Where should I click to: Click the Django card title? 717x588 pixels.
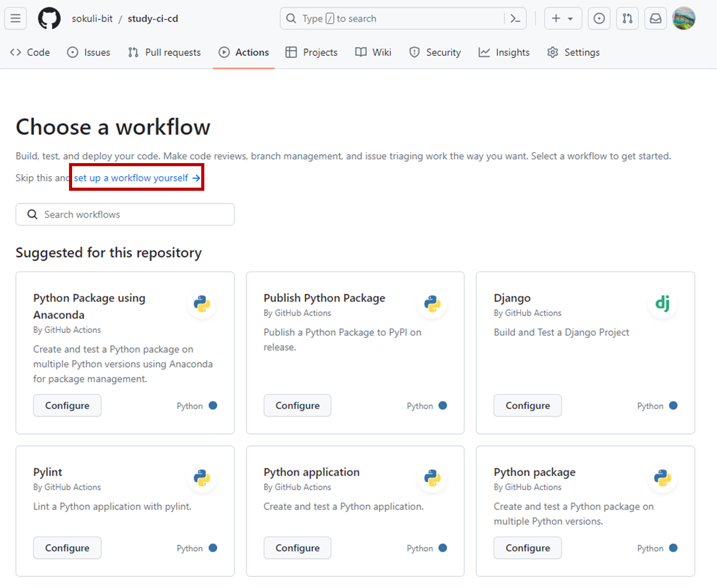click(x=512, y=298)
